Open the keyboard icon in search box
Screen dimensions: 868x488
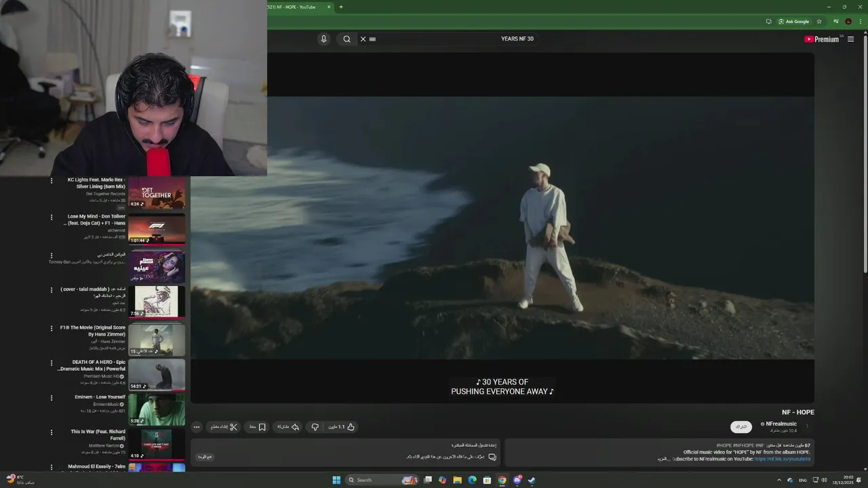(372, 39)
